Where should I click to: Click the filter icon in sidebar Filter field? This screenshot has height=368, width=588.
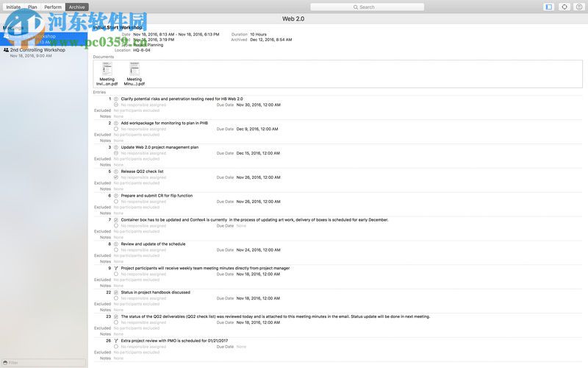5,363
